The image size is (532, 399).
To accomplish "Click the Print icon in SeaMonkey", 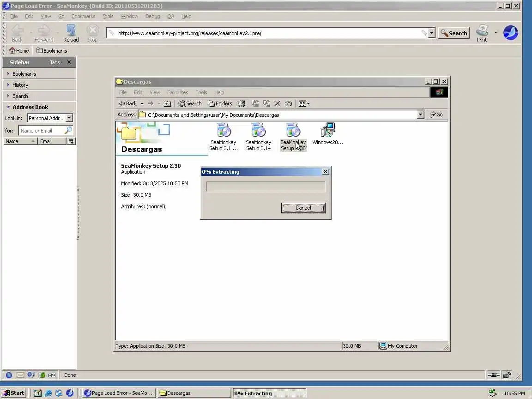I will click(x=482, y=33).
